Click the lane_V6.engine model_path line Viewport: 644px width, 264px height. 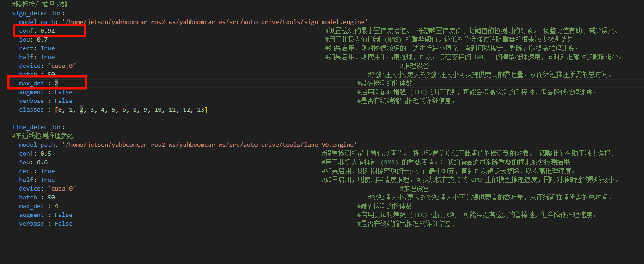click(x=188, y=144)
